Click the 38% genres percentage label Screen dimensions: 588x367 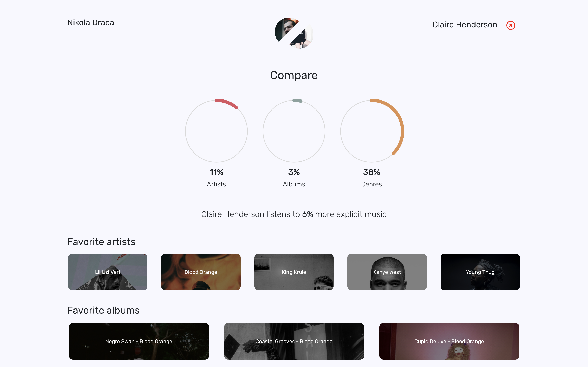(372, 172)
